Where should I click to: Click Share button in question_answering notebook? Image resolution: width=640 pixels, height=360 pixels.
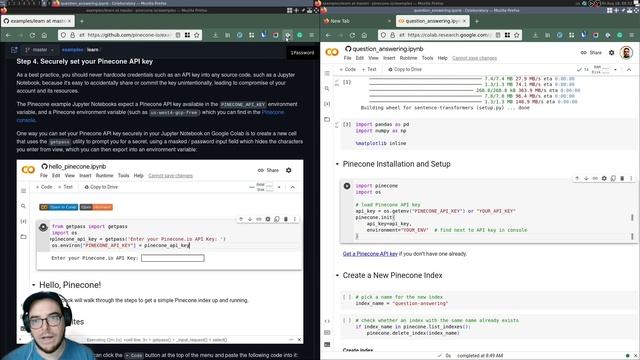(x=591, y=53)
